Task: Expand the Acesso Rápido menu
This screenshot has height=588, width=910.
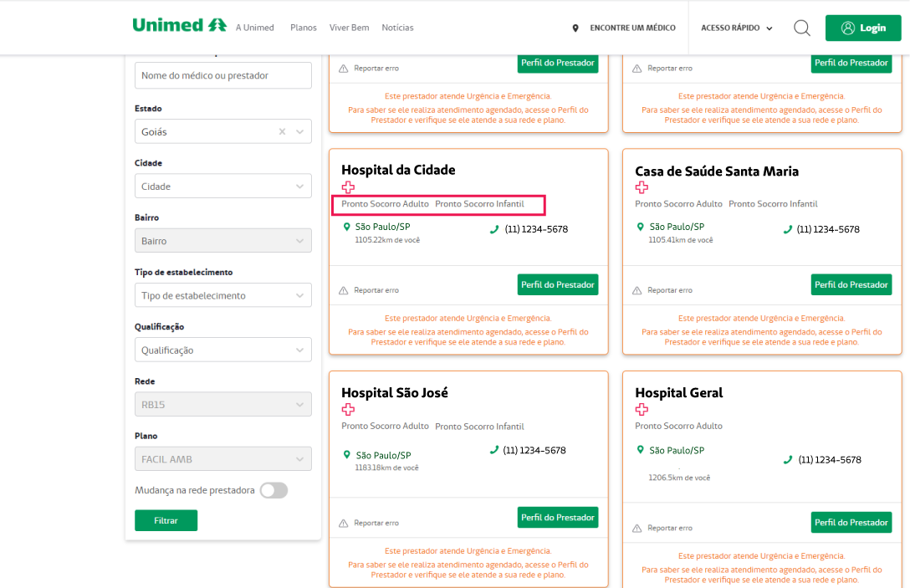Action: point(737,28)
